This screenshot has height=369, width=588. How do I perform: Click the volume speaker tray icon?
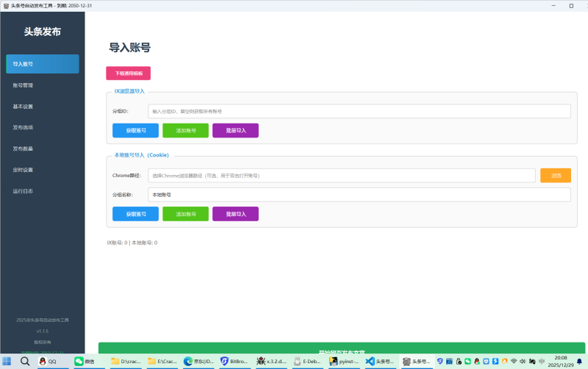pyautogui.click(x=523, y=362)
